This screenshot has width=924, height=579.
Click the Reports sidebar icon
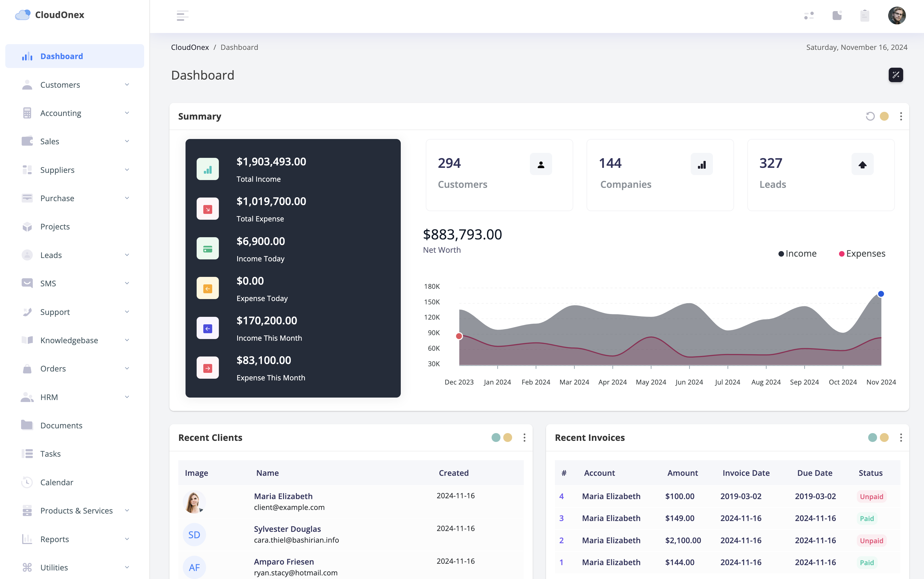click(27, 539)
